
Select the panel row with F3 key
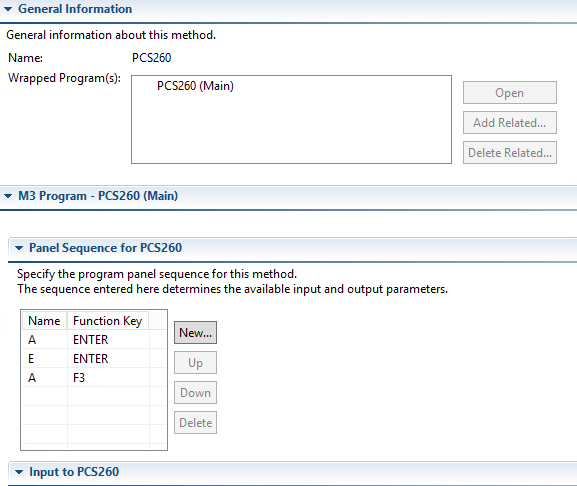tap(94, 378)
